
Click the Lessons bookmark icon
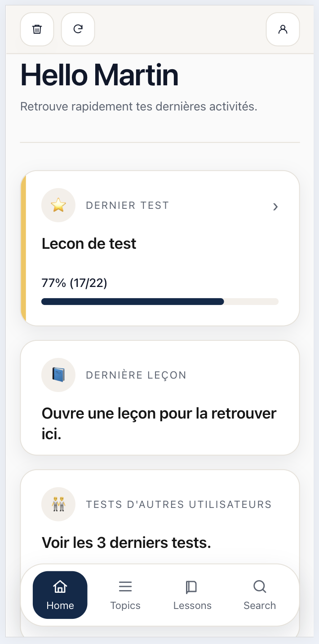pos(192,587)
